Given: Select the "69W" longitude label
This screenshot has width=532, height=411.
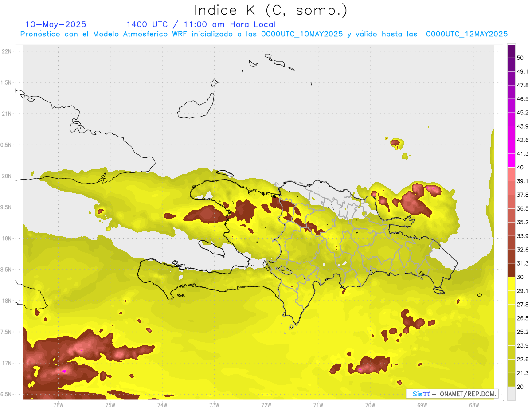Looking at the screenshot, I should pos(422,405).
